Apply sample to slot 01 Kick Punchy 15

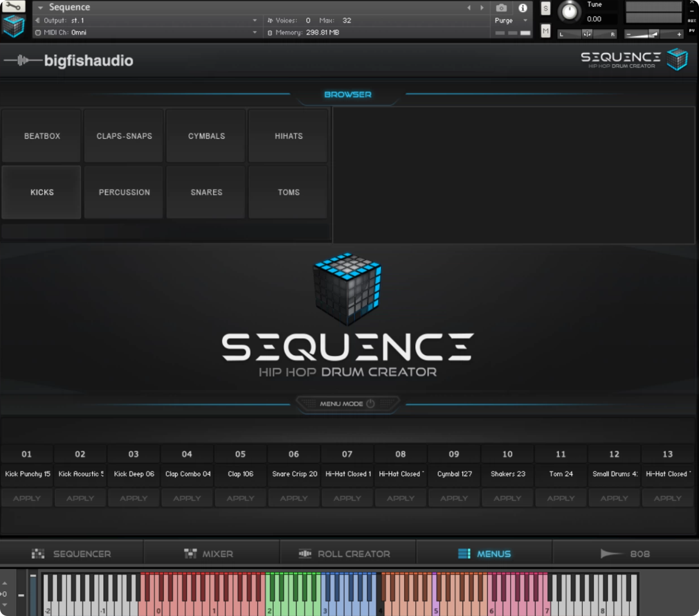coord(27,498)
